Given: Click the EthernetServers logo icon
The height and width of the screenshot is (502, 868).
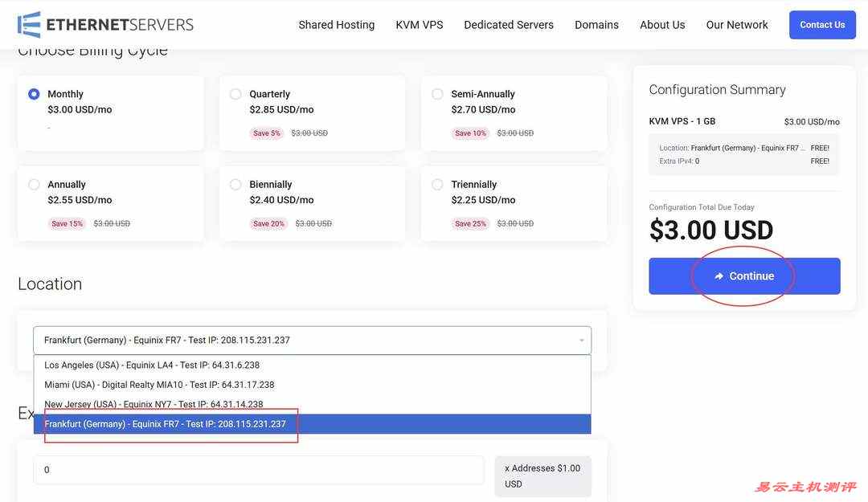Looking at the screenshot, I should click(x=28, y=24).
